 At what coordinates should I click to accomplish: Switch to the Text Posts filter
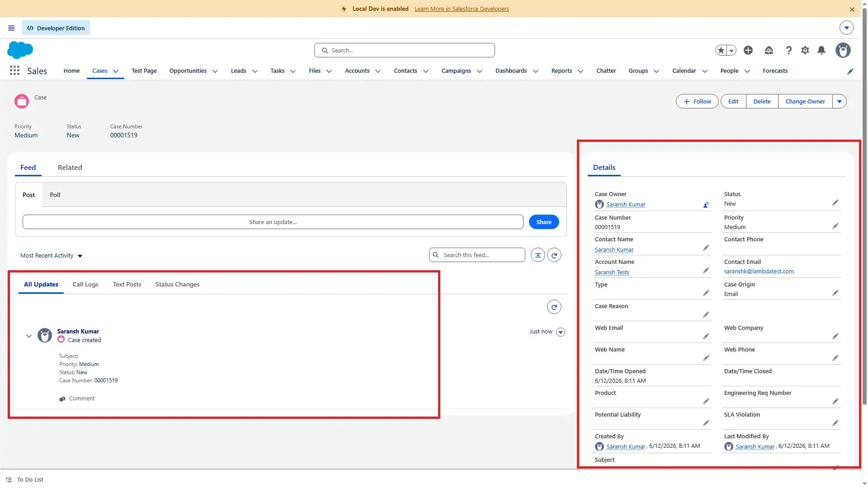[x=127, y=285]
